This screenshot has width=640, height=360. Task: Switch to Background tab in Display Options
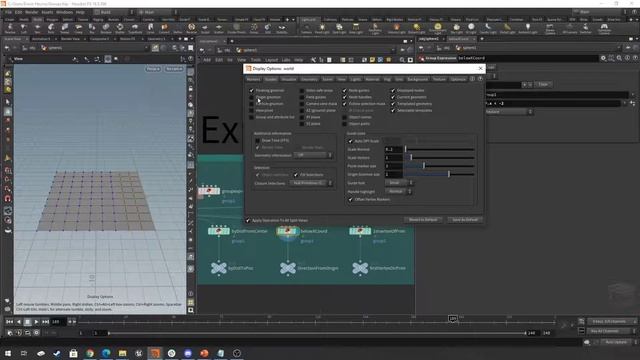(418, 79)
